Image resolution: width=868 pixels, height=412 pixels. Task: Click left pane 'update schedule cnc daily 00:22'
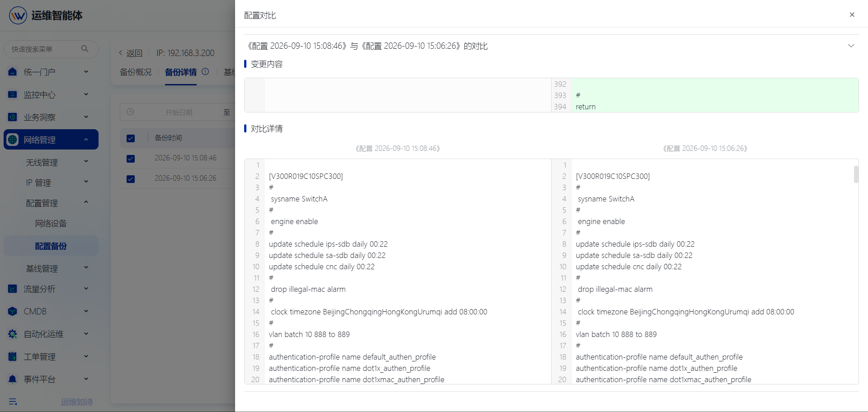[x=322, y=267]
